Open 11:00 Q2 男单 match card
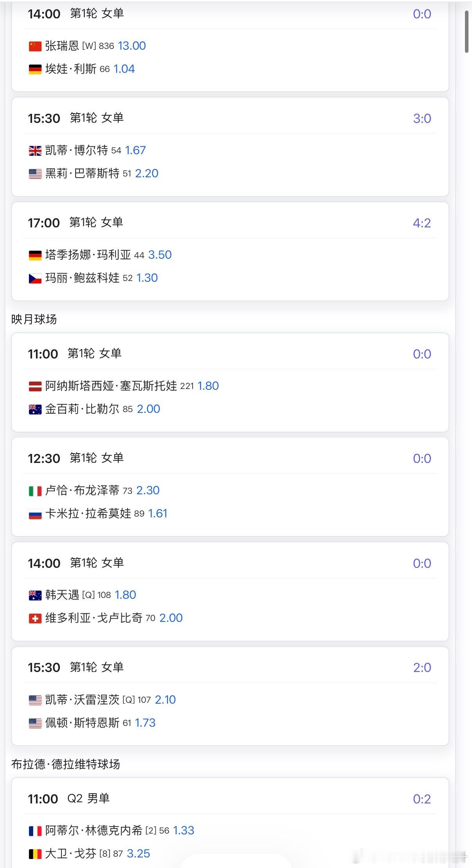 pos(230,823)
